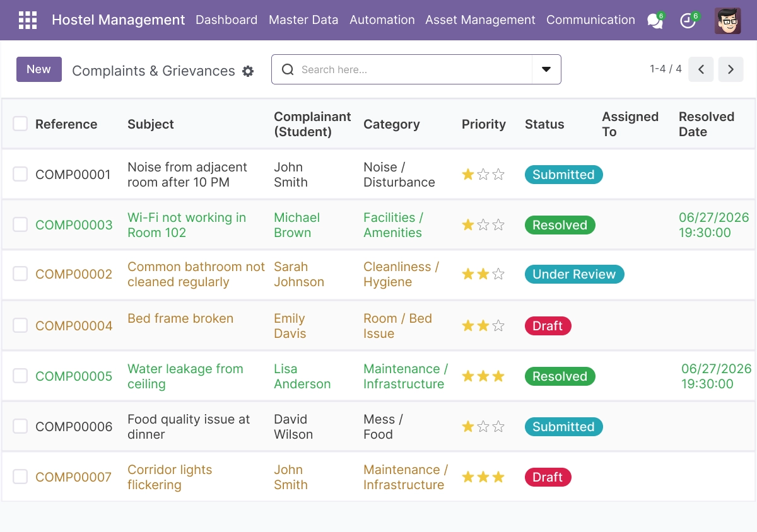Sort by the Priority column header
Image resolution: width=757 pixels, height=532 pixels.
point(484,124)
